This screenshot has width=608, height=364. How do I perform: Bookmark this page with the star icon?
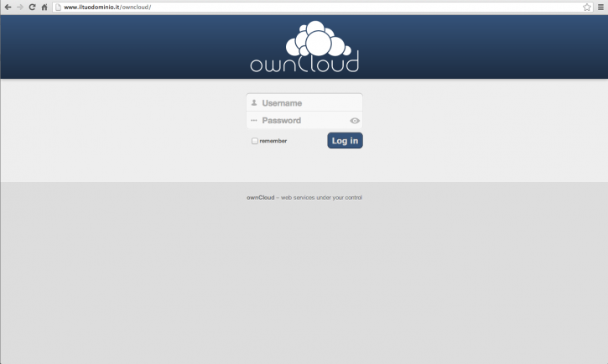coord(587,7)
